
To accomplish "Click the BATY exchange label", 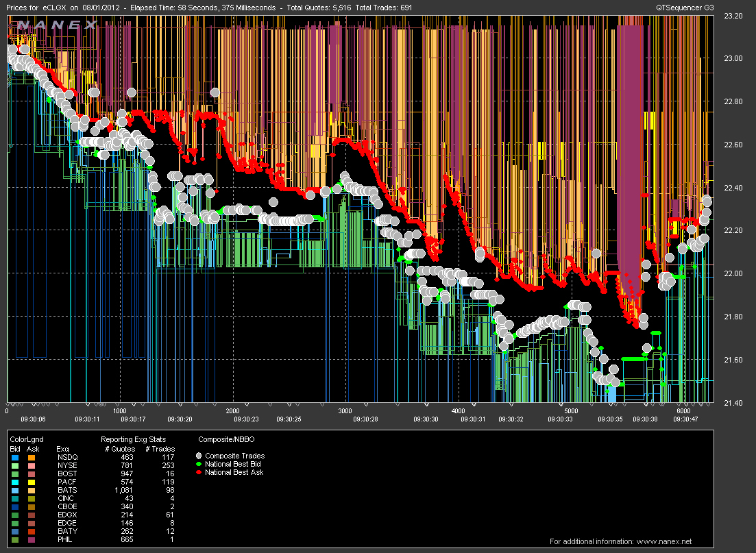I will coord(67,531).
